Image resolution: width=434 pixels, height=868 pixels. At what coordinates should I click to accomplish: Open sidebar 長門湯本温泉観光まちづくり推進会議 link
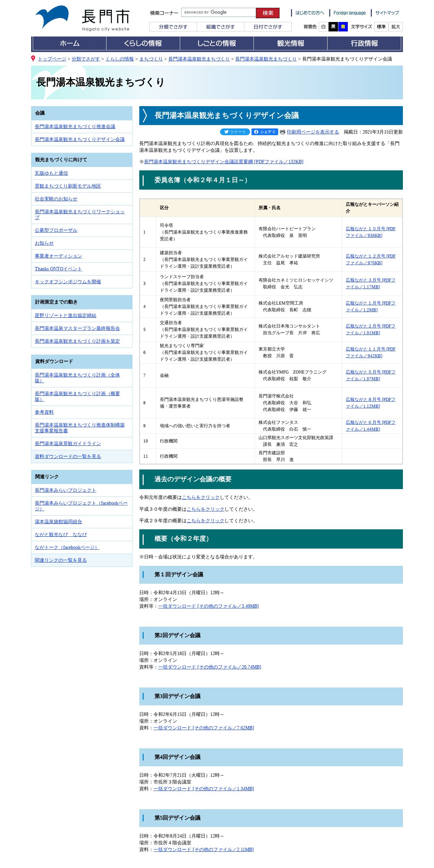(x=75, y=126)
